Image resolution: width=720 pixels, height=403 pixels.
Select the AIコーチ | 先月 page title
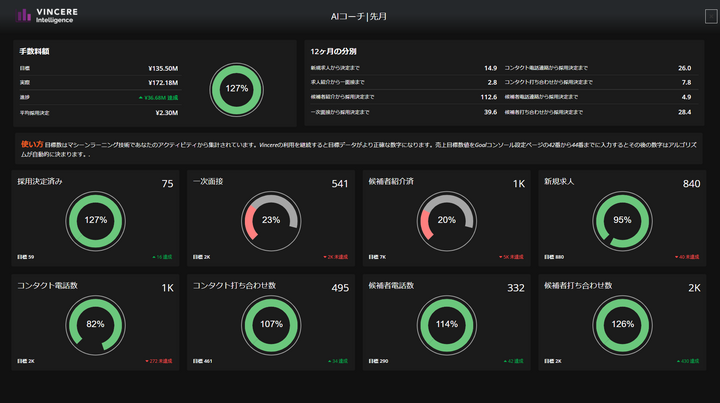click(360, 16)
